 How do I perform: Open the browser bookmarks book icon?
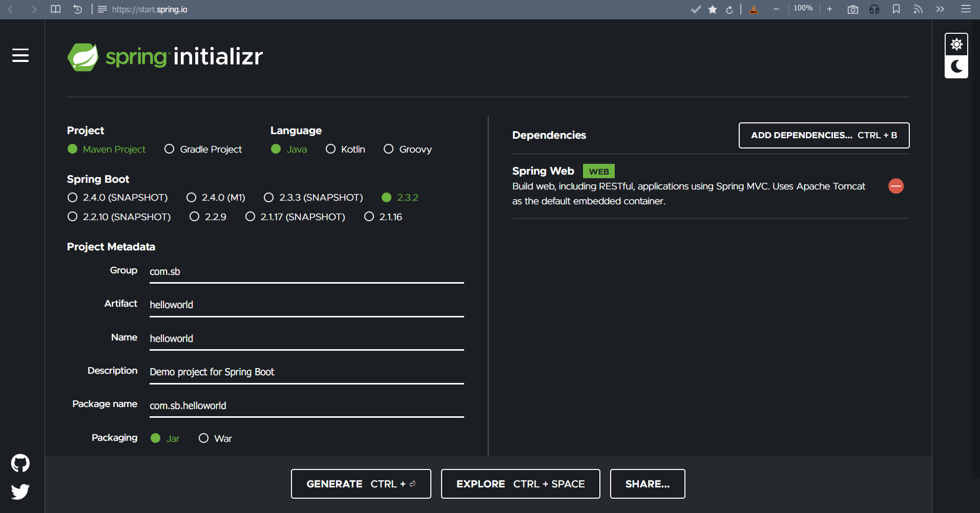(x=56, y=9)
